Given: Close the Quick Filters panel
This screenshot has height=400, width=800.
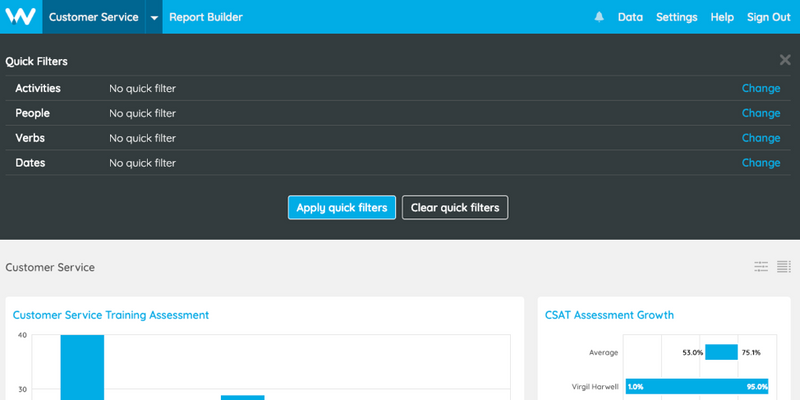Looking at the screenshot, I should click(785, 60).
